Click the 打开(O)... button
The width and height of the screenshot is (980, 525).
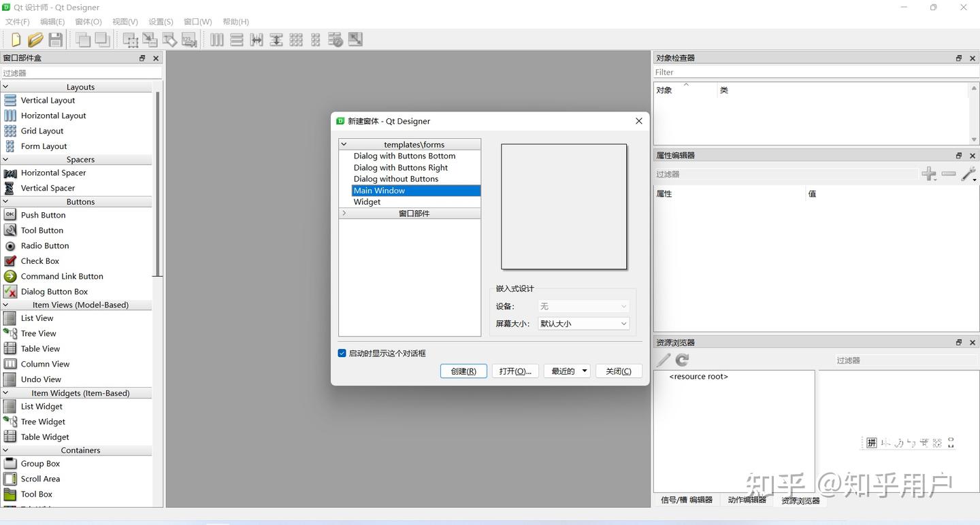(515, 371)
